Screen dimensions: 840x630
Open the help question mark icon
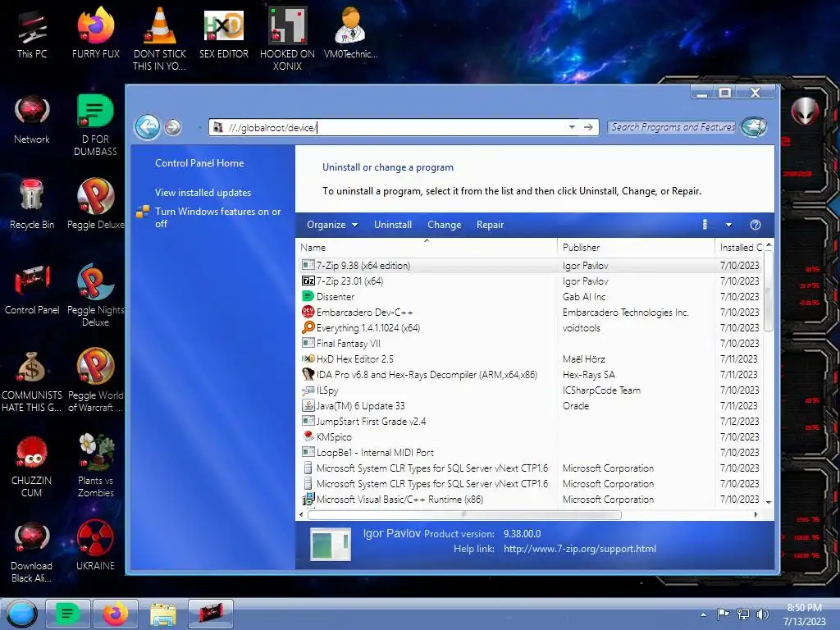[756, 225]
